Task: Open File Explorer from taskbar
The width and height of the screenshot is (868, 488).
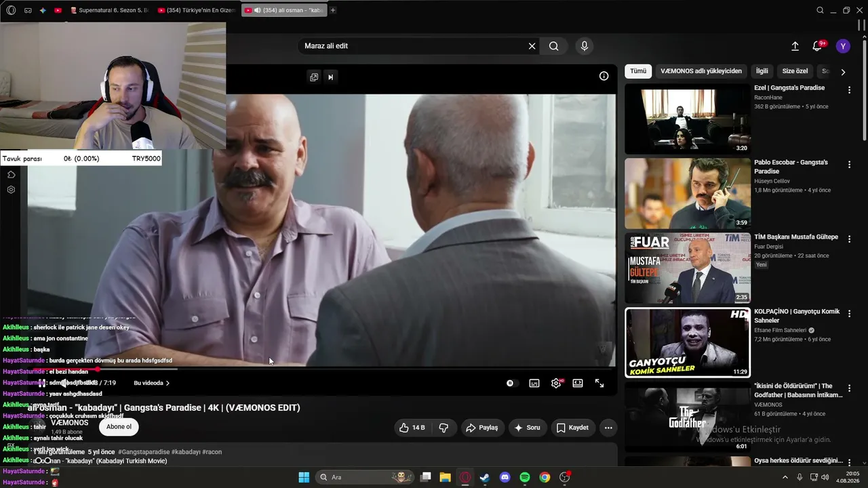Action: click(446, 477)
